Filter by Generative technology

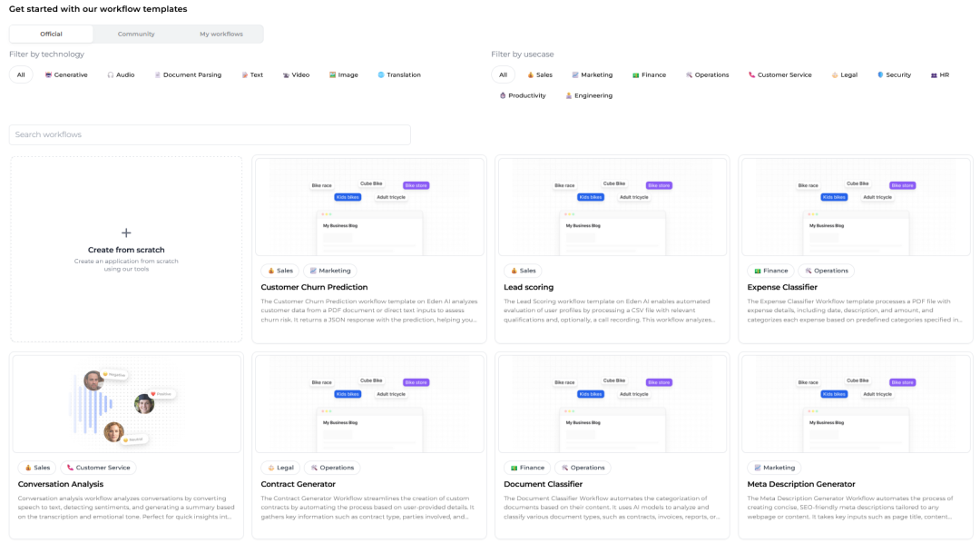pos(66,75)
